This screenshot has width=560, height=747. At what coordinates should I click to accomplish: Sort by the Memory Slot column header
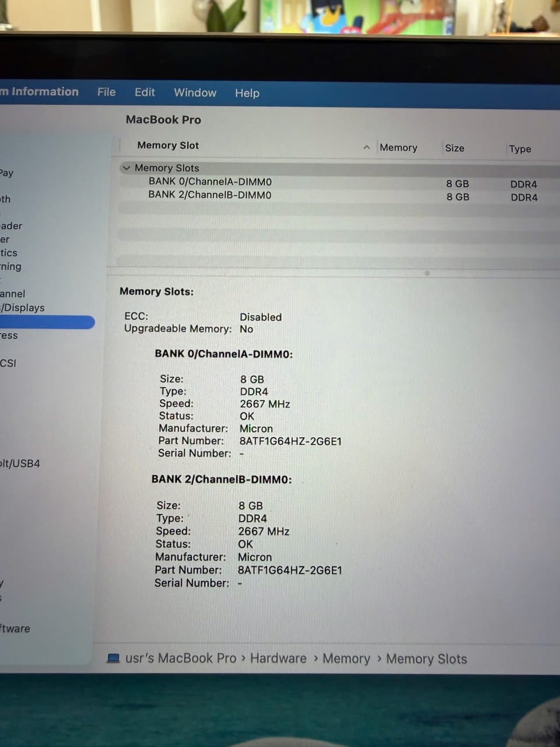(168, 145)
